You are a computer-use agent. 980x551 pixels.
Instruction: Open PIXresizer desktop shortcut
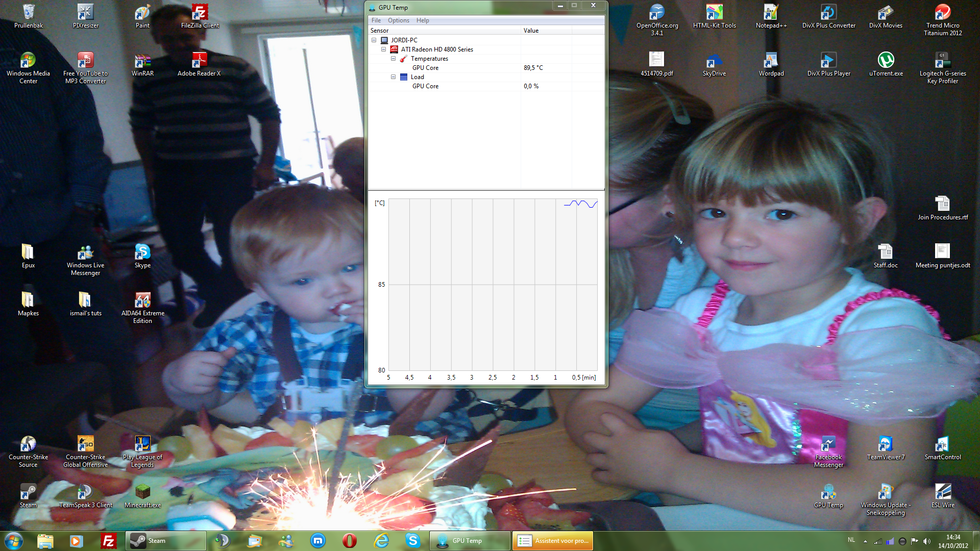(x=85, y=16)
